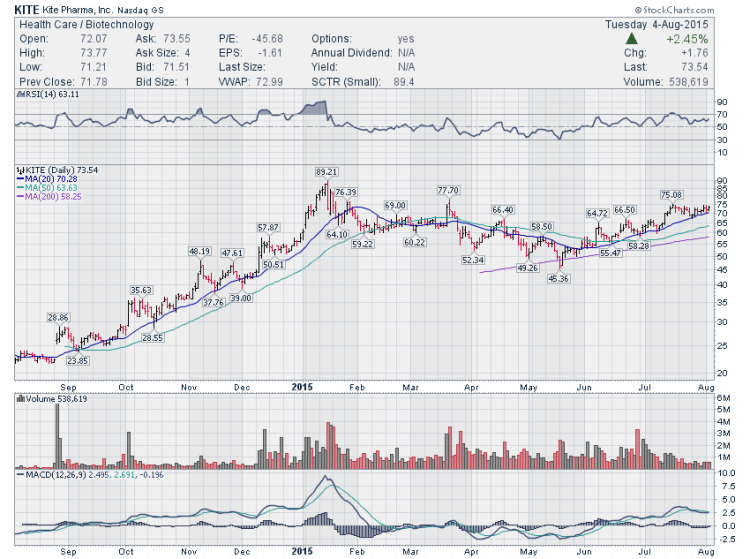Click the KITE ticker symbol

click(x=27, y=10)
